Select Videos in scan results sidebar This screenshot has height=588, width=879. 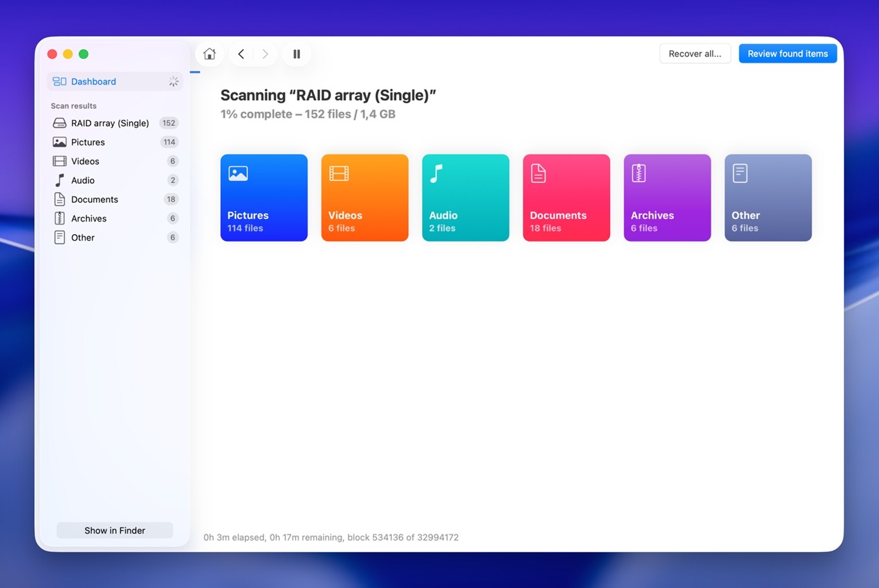point(85,161)
